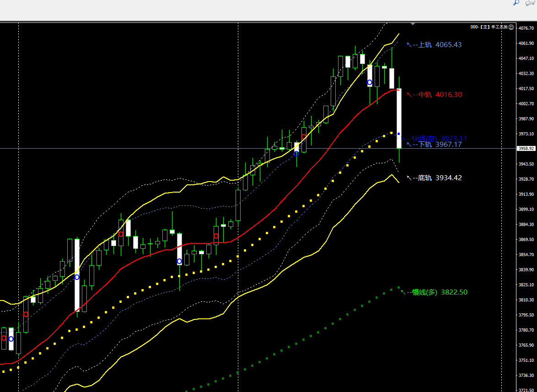
Task: Click price scale value 3899.10
Action: (x=526, y=209)
